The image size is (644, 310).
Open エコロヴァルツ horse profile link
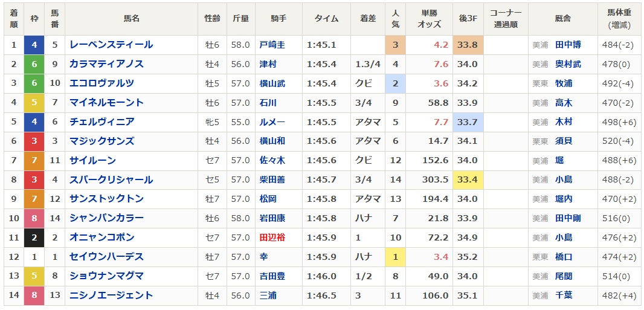pos(102,83)
